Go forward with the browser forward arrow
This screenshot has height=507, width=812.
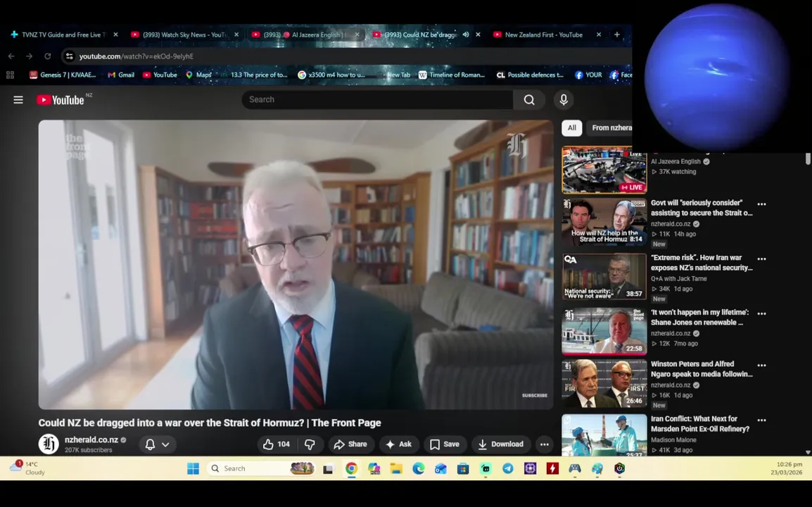click(x=29, y=56)
